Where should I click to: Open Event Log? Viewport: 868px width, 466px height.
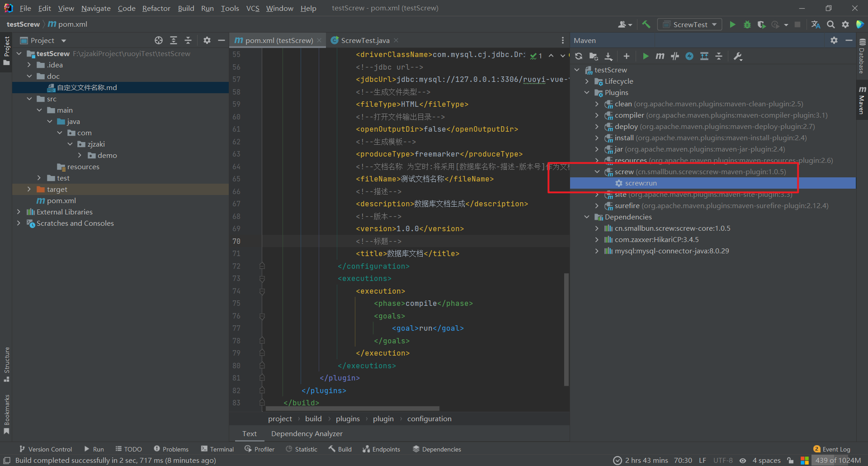pos(832,449)
